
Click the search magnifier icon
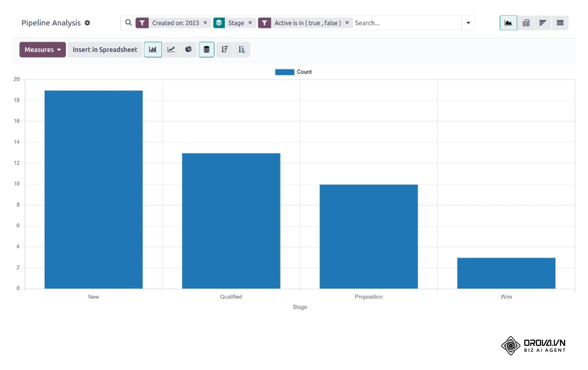click(x=128, y=22)
